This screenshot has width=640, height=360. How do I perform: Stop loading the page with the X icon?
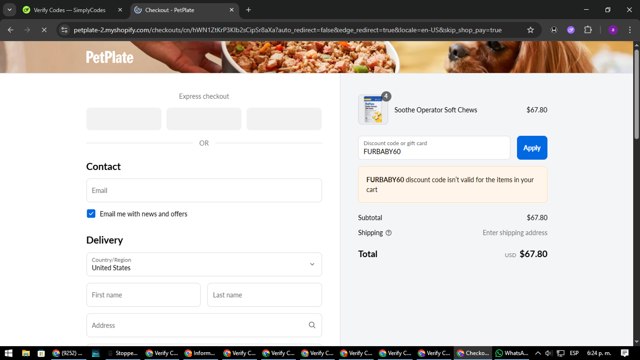click(44, 30)
